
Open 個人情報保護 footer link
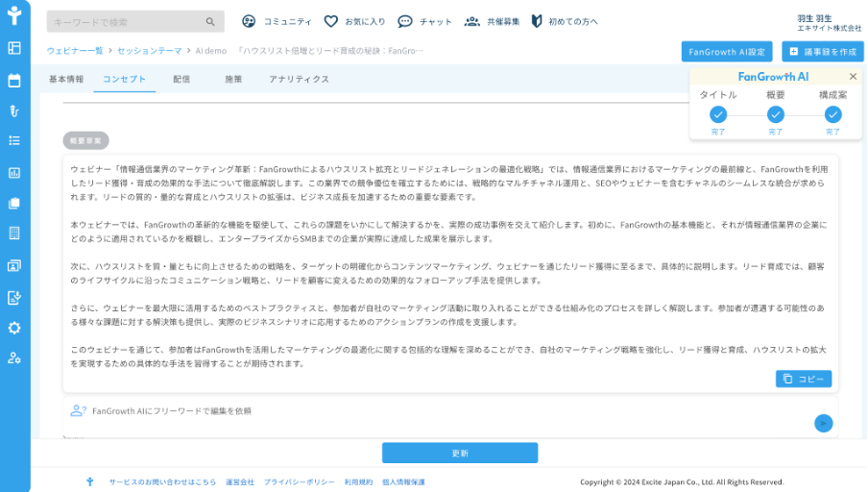[403, 482]
